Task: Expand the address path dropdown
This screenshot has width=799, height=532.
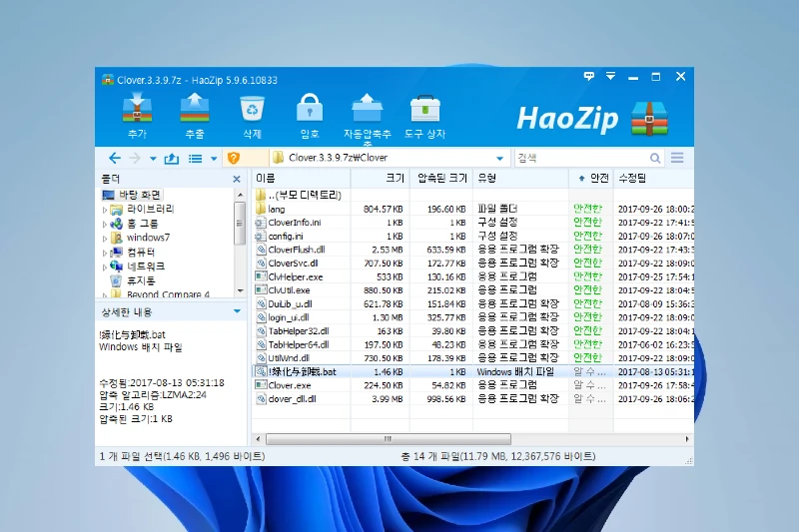Action: [500, 159]
